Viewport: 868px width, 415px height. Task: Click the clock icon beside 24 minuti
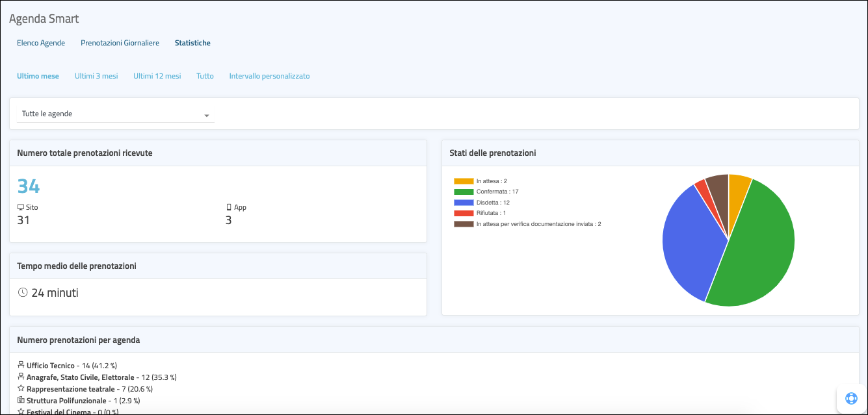pyautogui.click(x=23, y=292)
